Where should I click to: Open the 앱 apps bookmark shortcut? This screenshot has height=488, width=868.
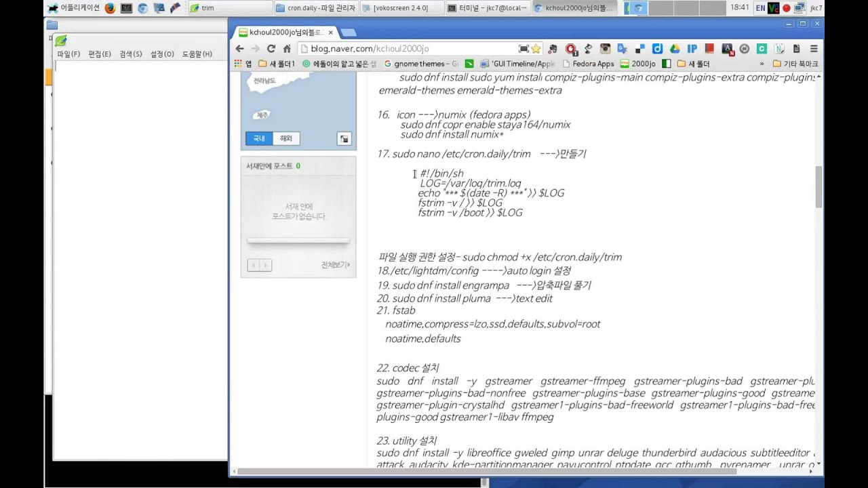pos(243,64)
